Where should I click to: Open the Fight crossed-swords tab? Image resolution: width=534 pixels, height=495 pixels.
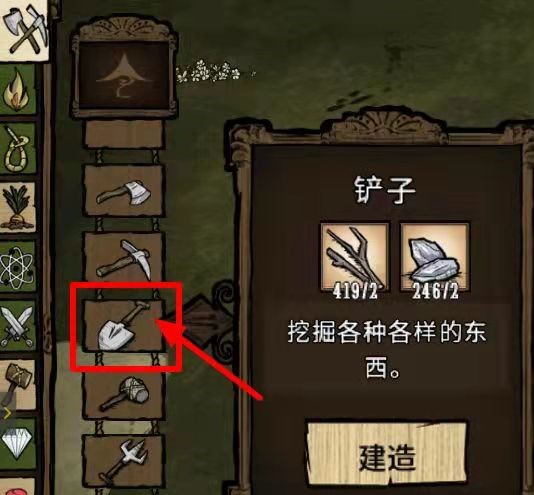pos(18,325)
